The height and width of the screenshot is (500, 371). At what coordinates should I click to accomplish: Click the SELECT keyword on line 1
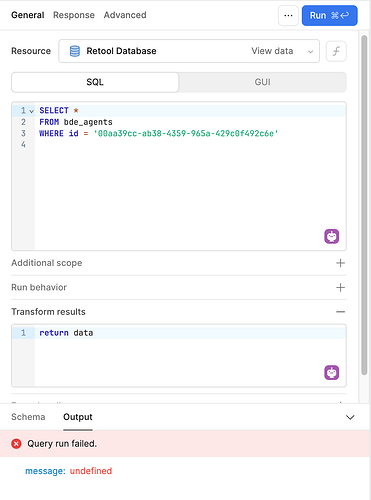click(54, 110)
